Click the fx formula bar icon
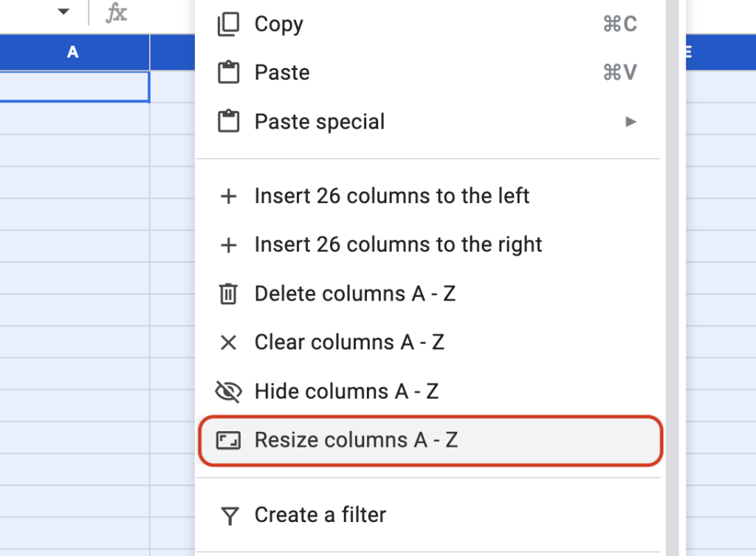 (x=115, y=13)
